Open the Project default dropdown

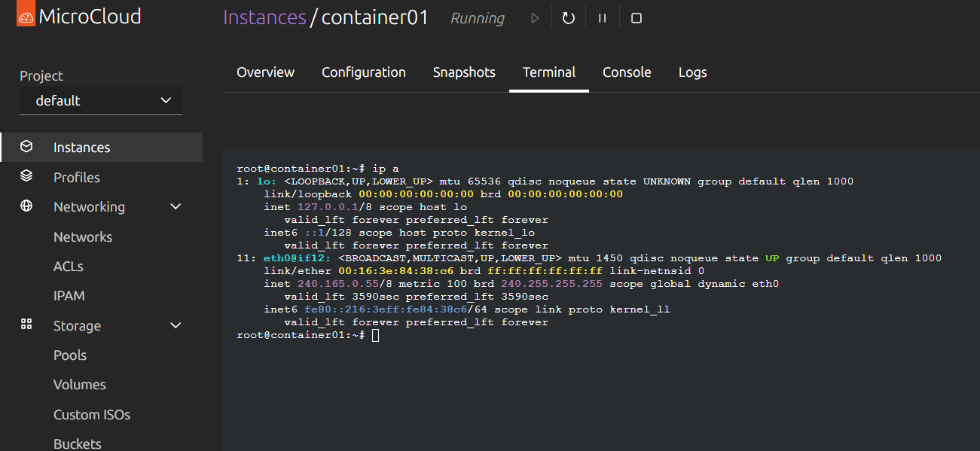pyautogui.click(x=101, y=100)
